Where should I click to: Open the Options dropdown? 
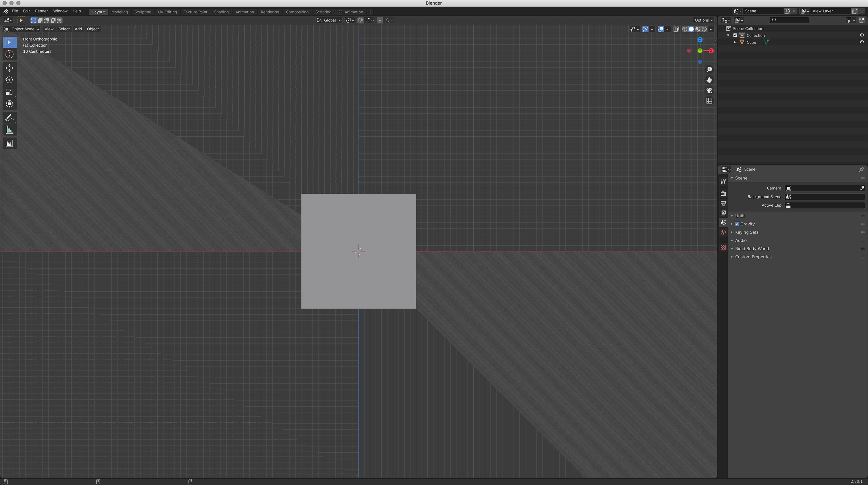[704, 20]
